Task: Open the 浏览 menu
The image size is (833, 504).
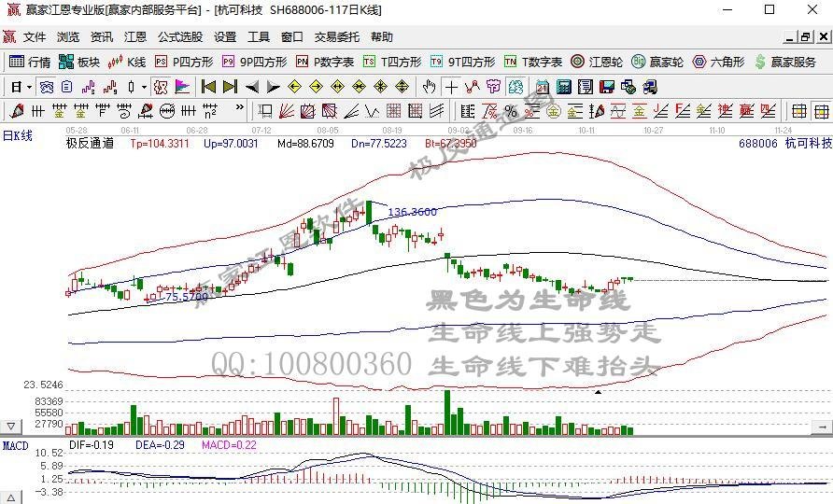Action: (68, 37)
